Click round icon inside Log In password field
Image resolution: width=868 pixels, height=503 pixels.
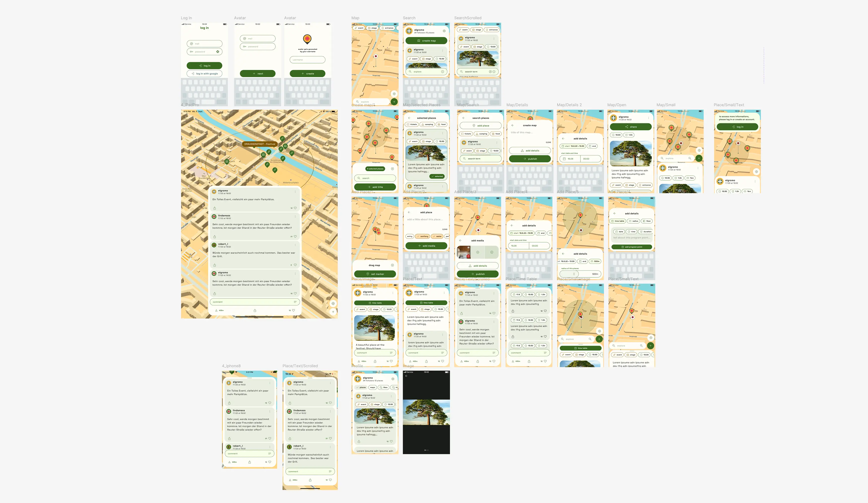(218, 52)
